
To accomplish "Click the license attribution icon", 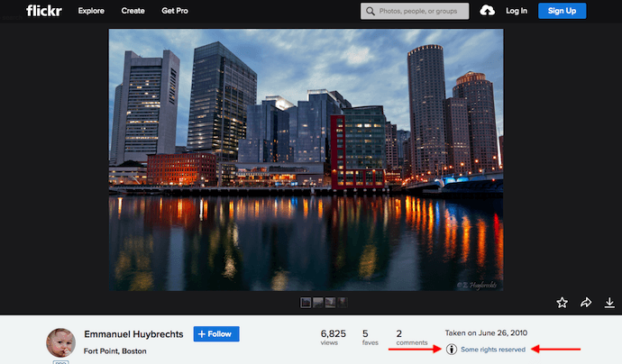I will coord(452,350).
